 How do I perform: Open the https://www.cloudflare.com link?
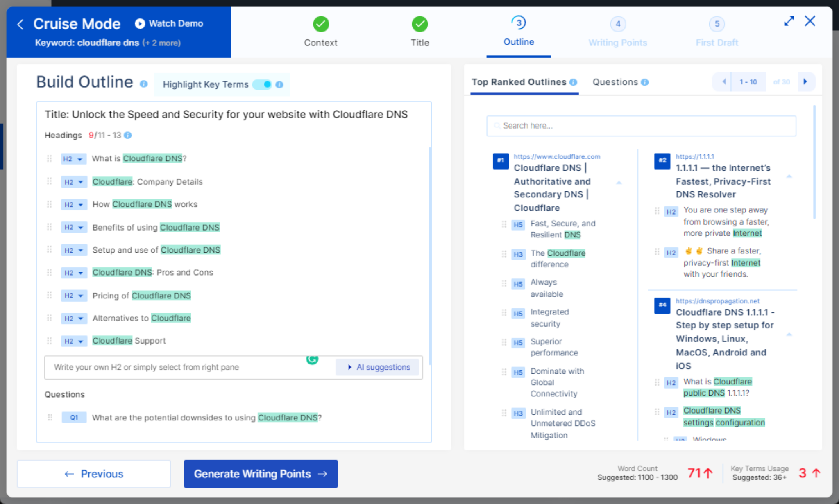click(x=557, y=156)
